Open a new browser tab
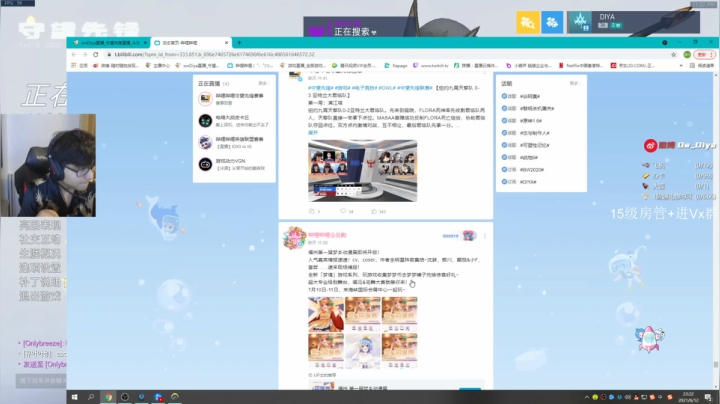720x404 pixels. tap(239, 43)
